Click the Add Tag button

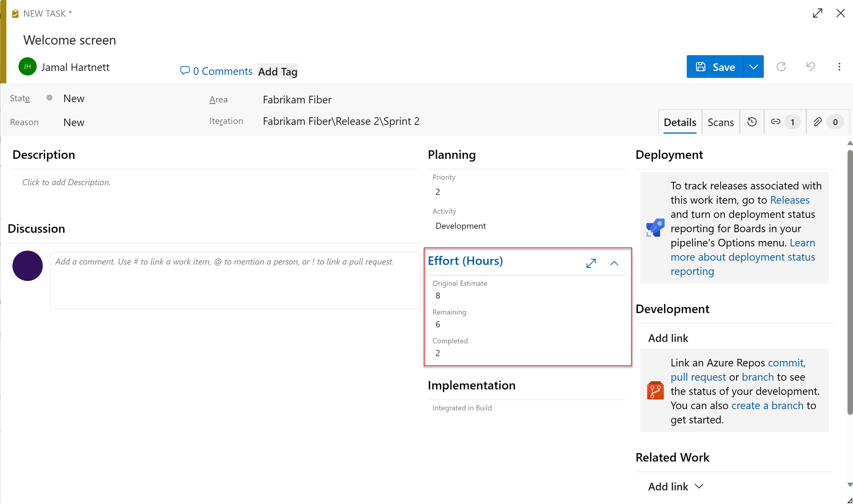coord(278,72)
